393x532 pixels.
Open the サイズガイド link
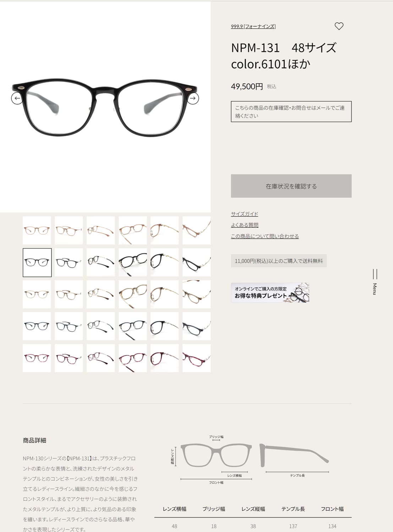click(244, 214)
